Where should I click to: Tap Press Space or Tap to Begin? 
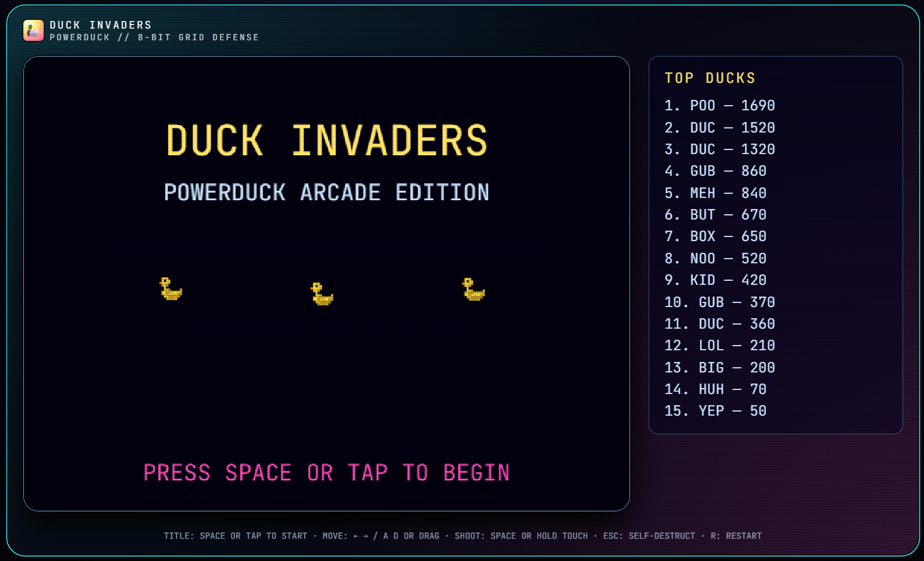[x=327, y=473]
